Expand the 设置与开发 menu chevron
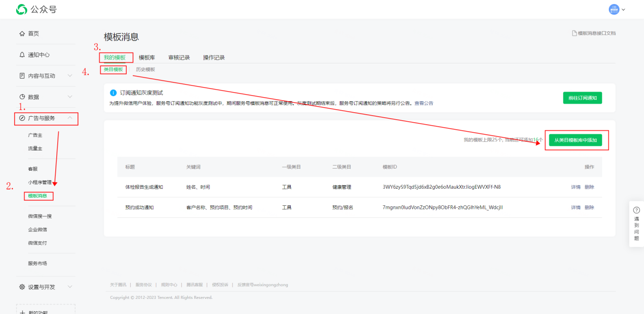Screen dimensions: 644x314 pyautogui.click(x=70, y=287)
